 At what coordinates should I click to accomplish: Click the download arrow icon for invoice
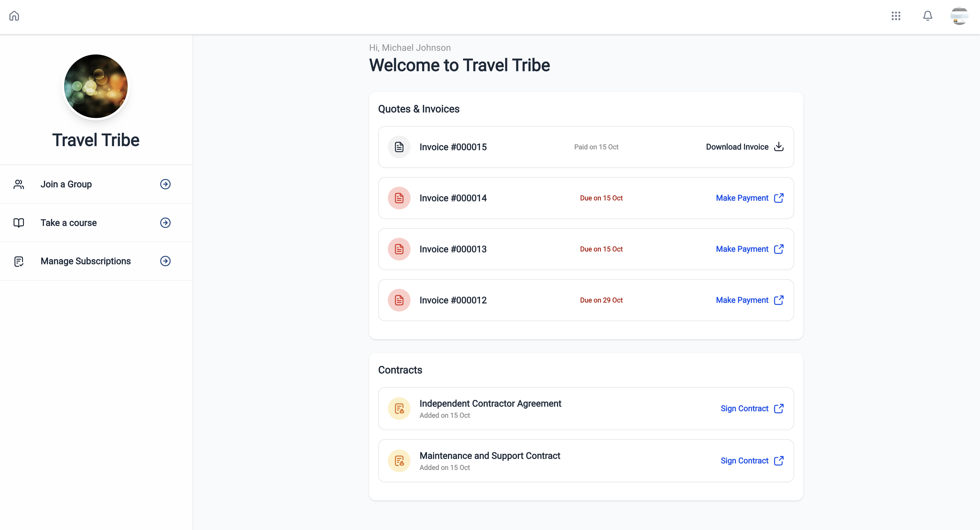pos(779,147)
